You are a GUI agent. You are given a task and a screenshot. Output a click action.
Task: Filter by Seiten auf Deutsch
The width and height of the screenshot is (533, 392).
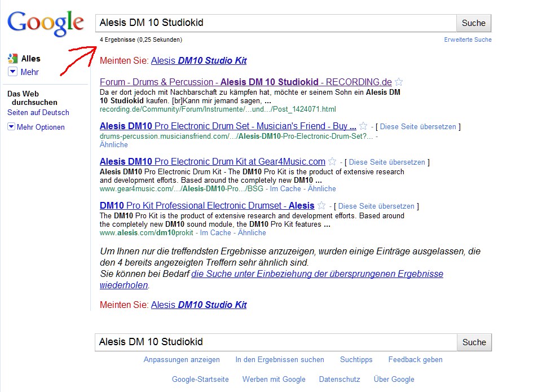38,113
